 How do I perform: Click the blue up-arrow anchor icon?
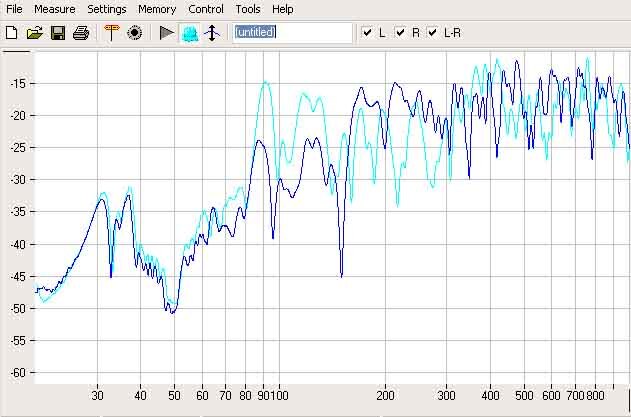(x=211, y=33)
